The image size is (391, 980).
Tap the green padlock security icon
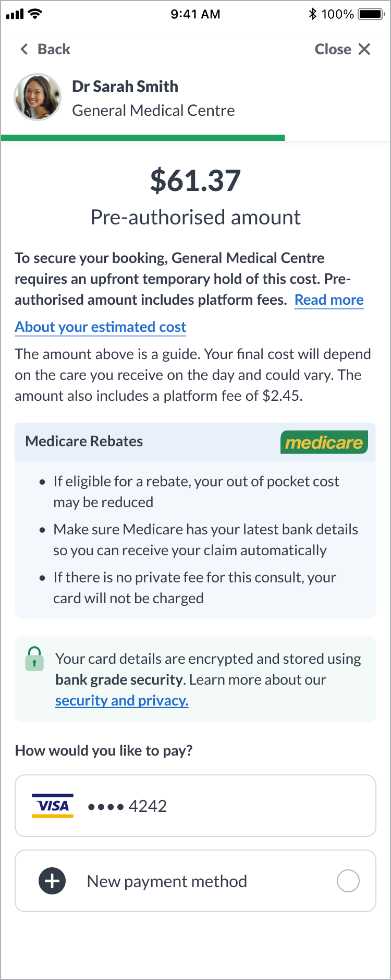click(x=34, y=659)
